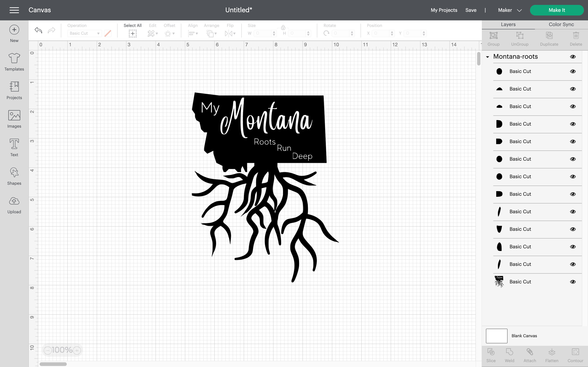Open the Images panel
Viewport: 588px width, 367px height.
coord(14,119)
